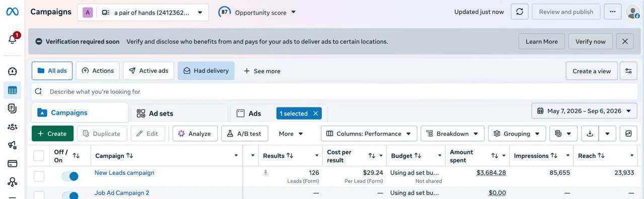Open the Grouping dropdown
The height and width of the screenshot is (199, 644).
coord(517,134)
